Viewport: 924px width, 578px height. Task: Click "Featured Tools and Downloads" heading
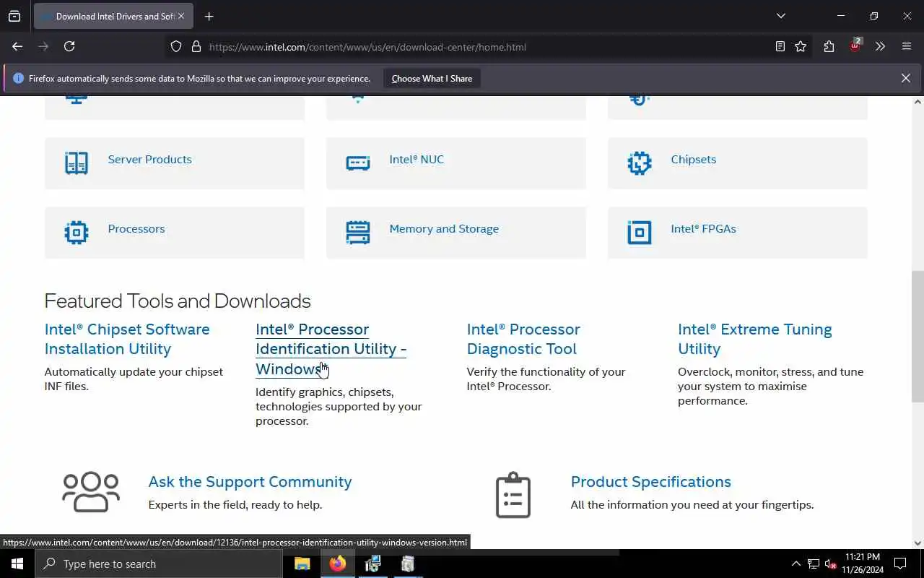178,301
